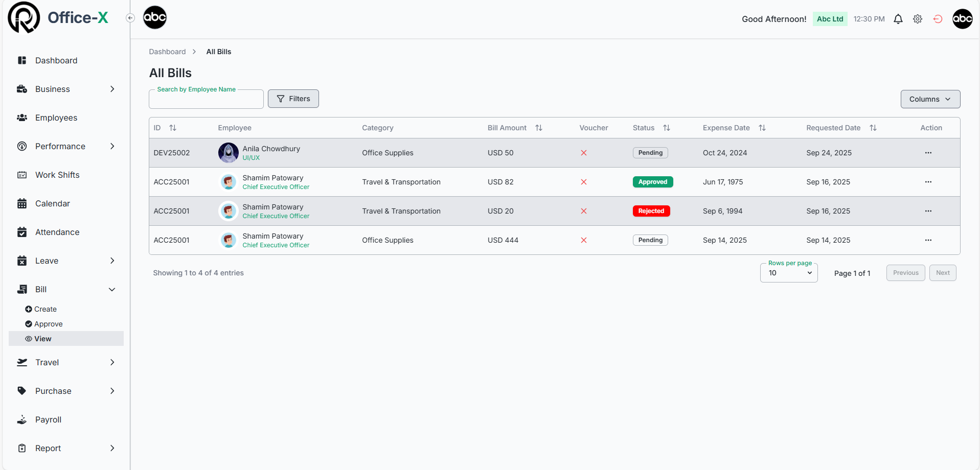Image resolution: width=980 pixels, height=470 pixels.
Task: Sort by Bill Amount arrows icon
Action: point(539,128)
